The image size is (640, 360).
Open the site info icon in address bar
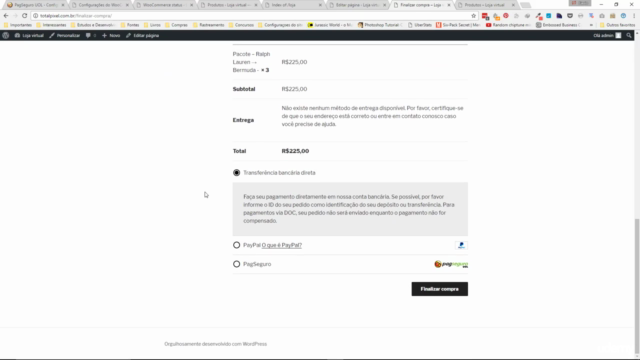tap(36, 16)
